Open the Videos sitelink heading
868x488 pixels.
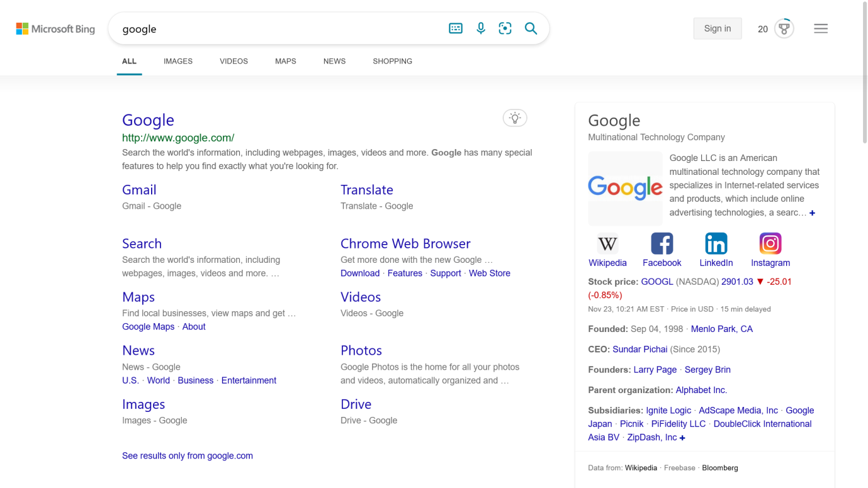point(361,297)
